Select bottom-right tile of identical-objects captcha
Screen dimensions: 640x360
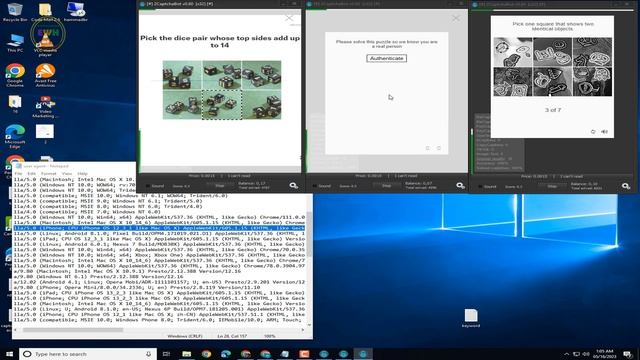[x=592, y=82]
